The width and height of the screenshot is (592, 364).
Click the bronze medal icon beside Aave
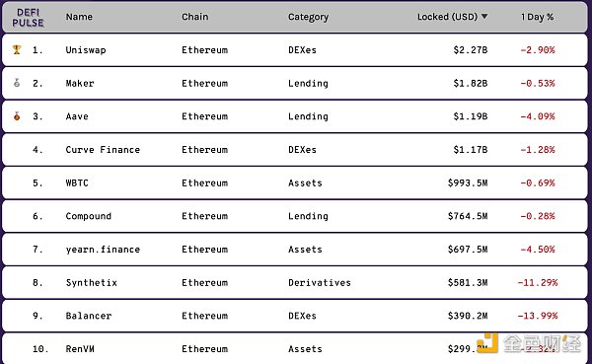pos(17,116)
